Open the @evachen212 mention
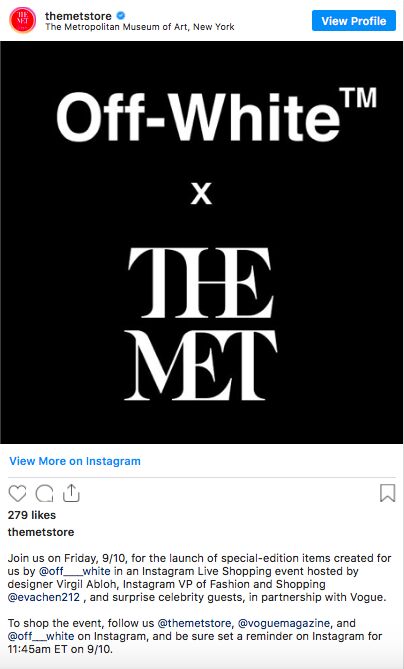 [44, 597]
